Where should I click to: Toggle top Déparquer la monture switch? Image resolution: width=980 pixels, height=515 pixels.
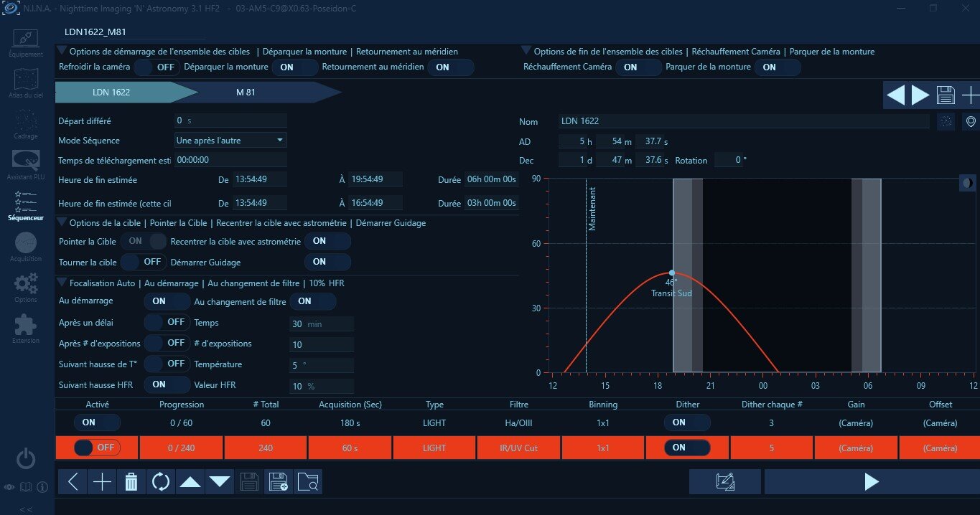(x=294, y=67)
